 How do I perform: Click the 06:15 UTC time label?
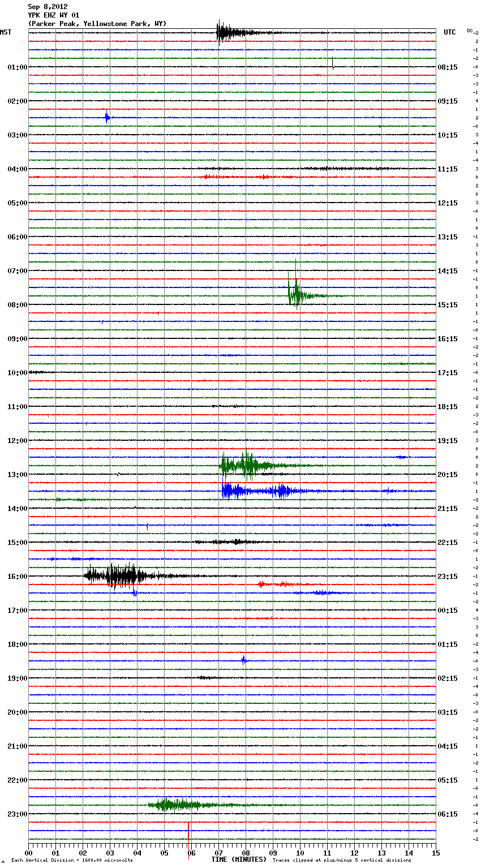448,814
